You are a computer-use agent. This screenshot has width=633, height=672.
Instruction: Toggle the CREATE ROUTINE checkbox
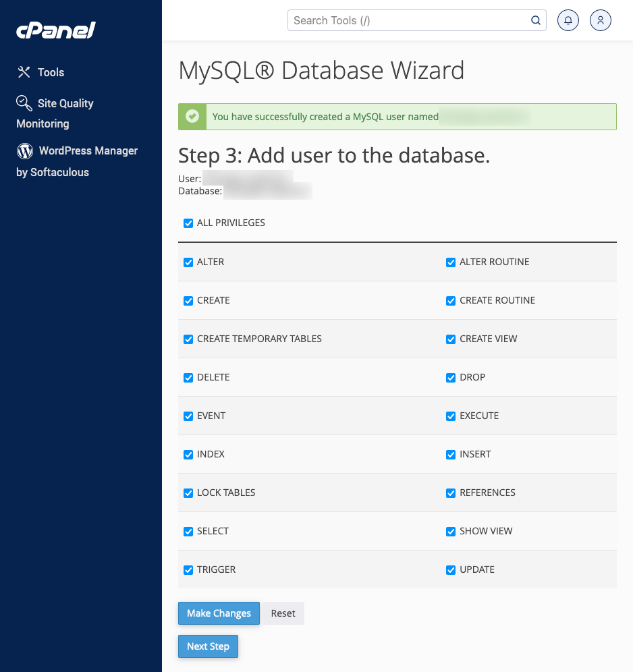(x=450, y=301)
